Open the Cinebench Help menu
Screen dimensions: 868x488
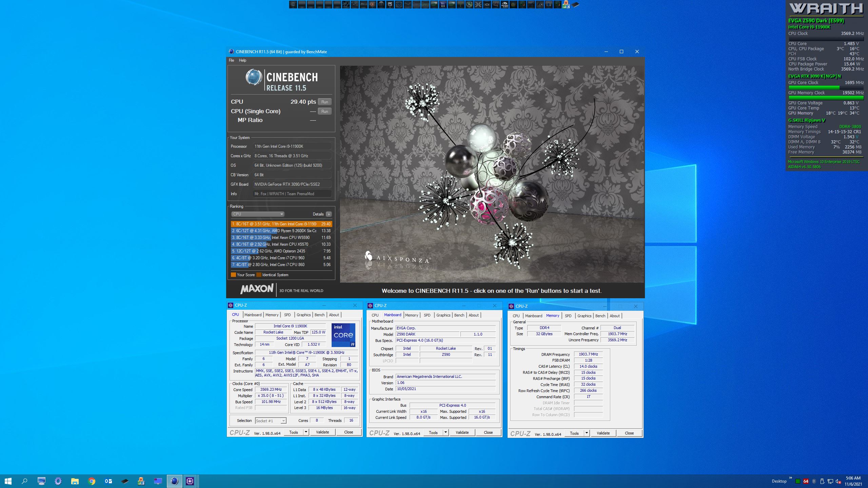242,60
